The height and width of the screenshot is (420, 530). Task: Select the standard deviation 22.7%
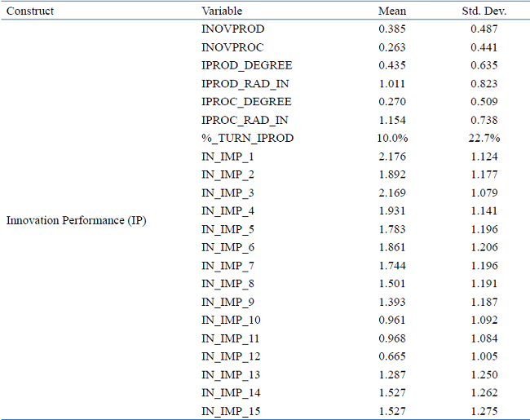pos(484,138)
